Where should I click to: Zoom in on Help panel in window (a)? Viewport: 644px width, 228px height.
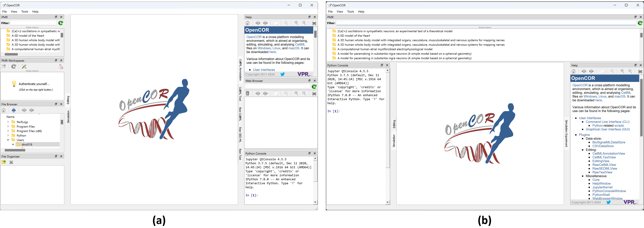click(296, 23)
